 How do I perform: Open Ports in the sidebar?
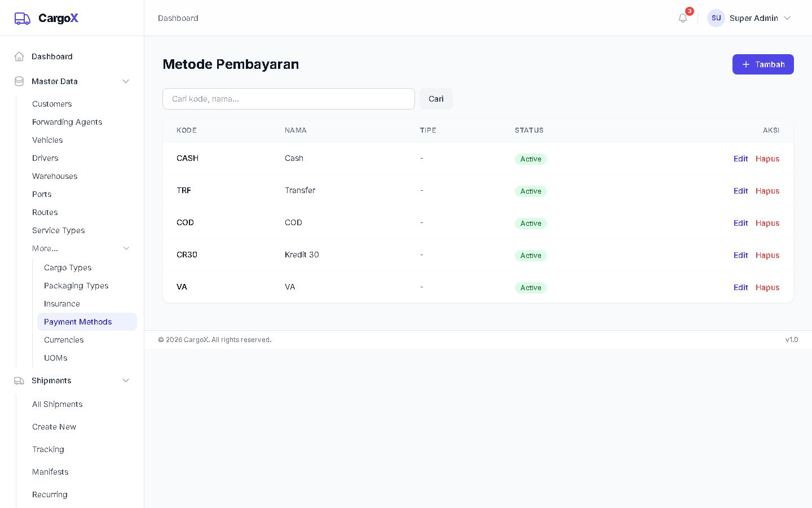point(42,194)
